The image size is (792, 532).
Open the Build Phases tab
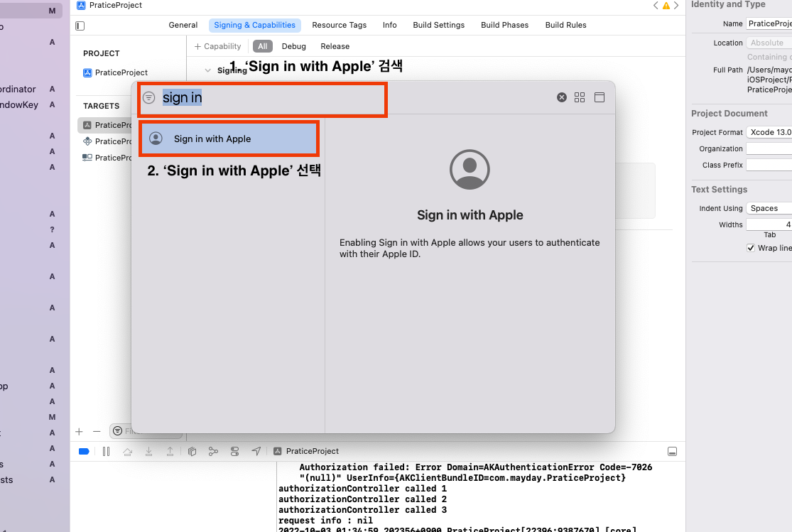pos(504,26)
